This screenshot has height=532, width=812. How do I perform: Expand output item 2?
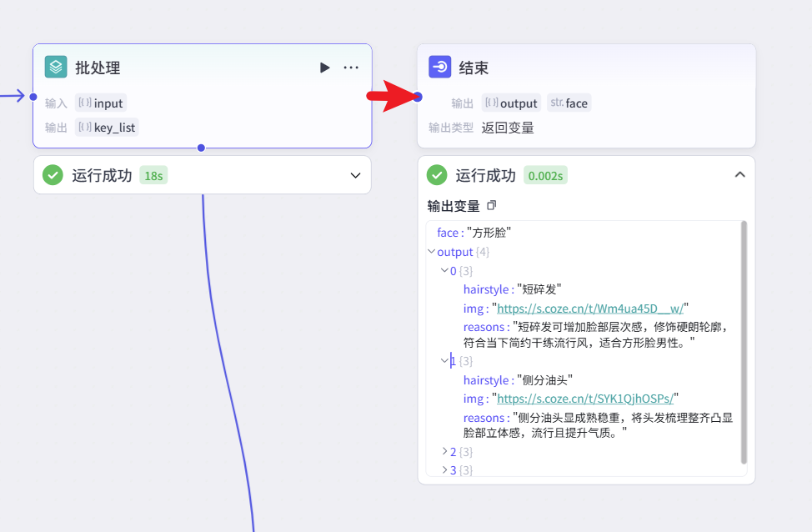click(x=444, y=451)
